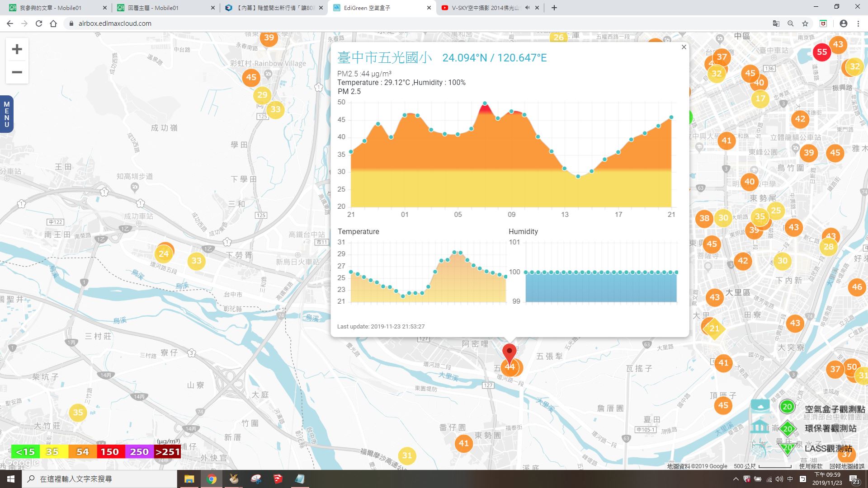Open the notification center icon
Image resolution: width=868 pixels, height=488 pixels.
tap(854, 479)
